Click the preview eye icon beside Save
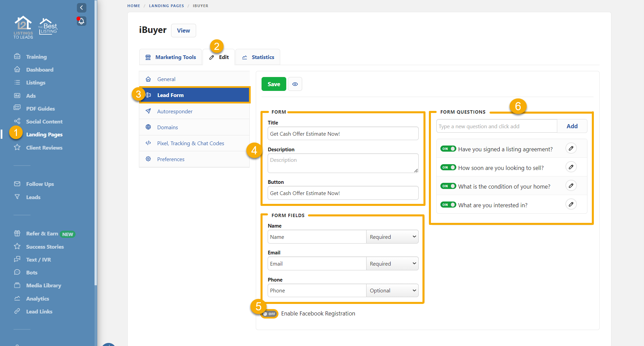Image resolution: width=644 pixels, height=346 pixels. pyautogui.click(x=295, y=84)
